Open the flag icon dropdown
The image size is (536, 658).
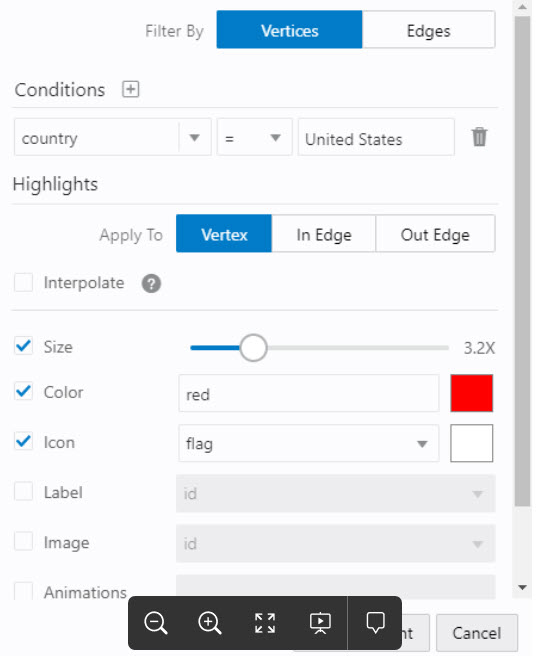(309, 443)
